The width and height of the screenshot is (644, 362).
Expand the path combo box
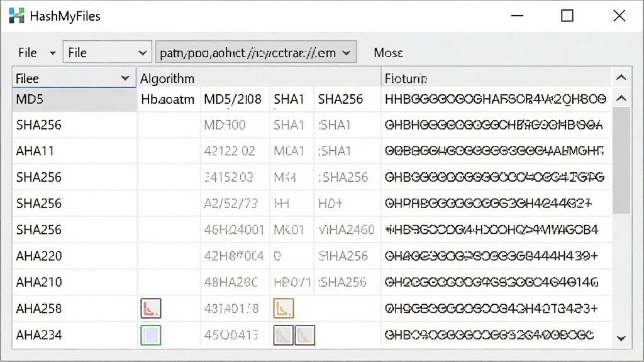click(347, 53)
